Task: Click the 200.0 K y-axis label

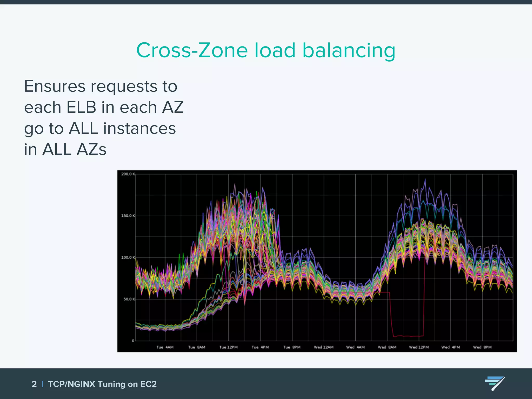Action: pos(128,174)
